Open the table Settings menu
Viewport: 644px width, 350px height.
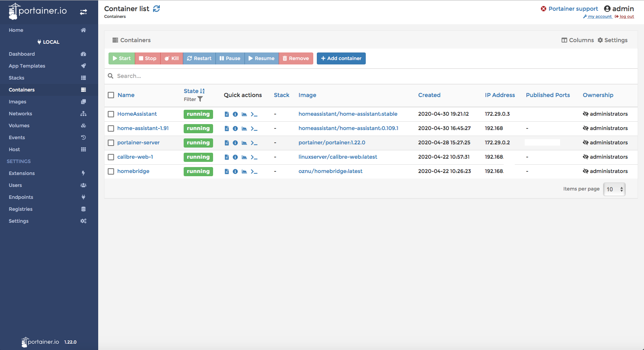(x=613, y=40)
